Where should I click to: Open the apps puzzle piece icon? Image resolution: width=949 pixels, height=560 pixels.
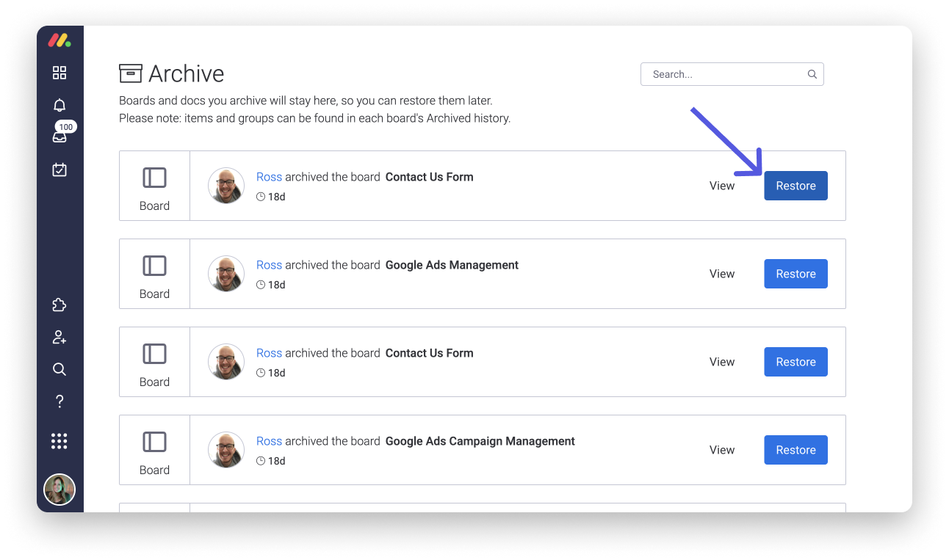[x=59, y=305]
